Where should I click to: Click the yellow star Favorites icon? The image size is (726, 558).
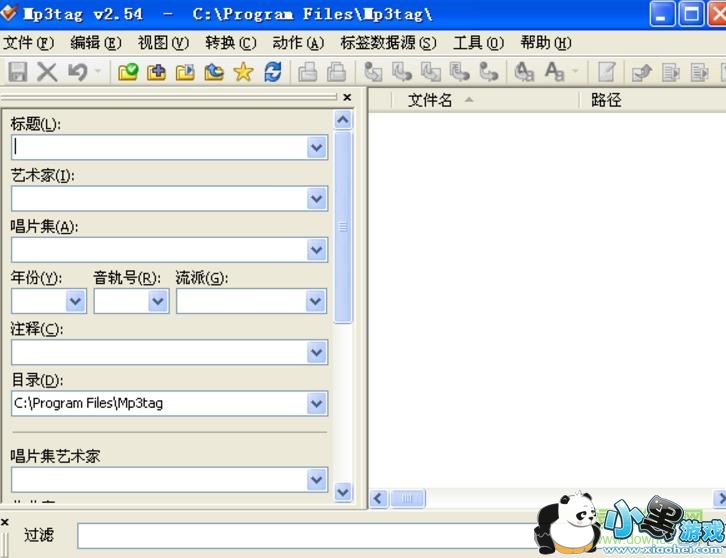click(243, 72)
